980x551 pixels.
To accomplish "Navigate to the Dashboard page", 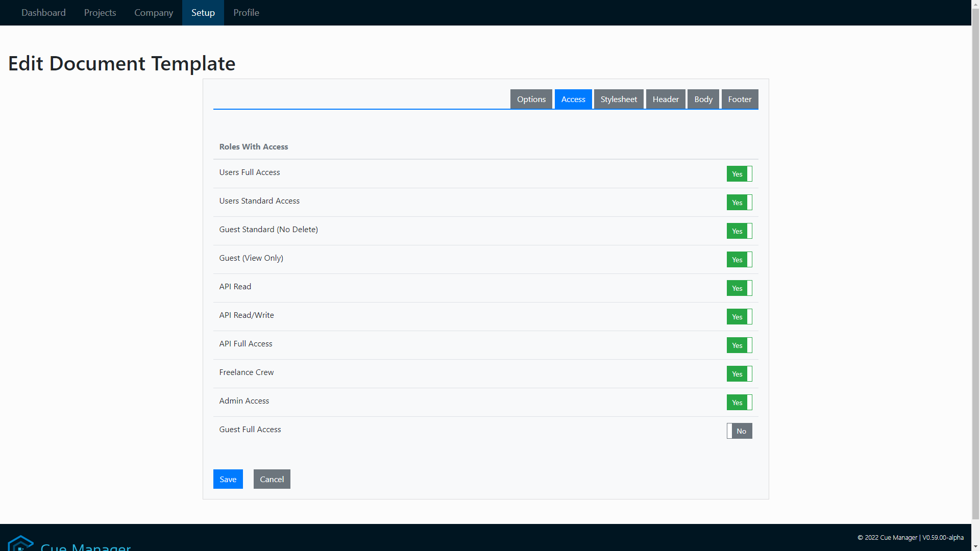I will tap(43, 12).
